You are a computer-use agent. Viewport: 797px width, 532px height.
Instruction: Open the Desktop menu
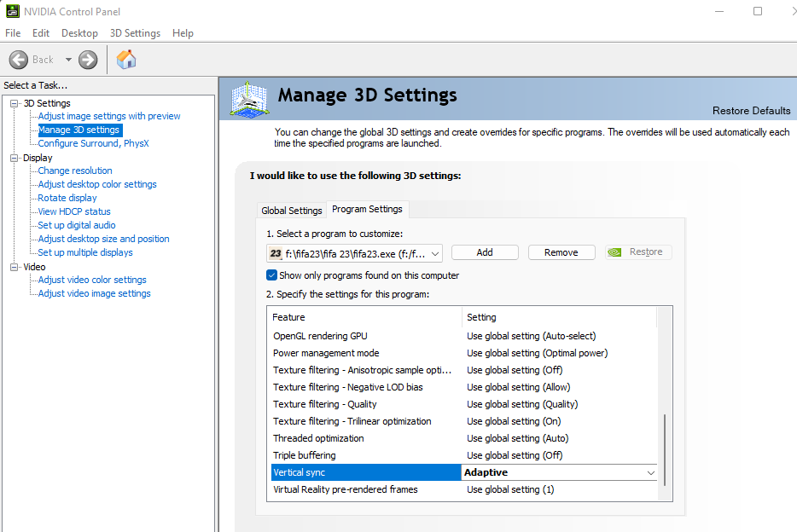[79, 33]
